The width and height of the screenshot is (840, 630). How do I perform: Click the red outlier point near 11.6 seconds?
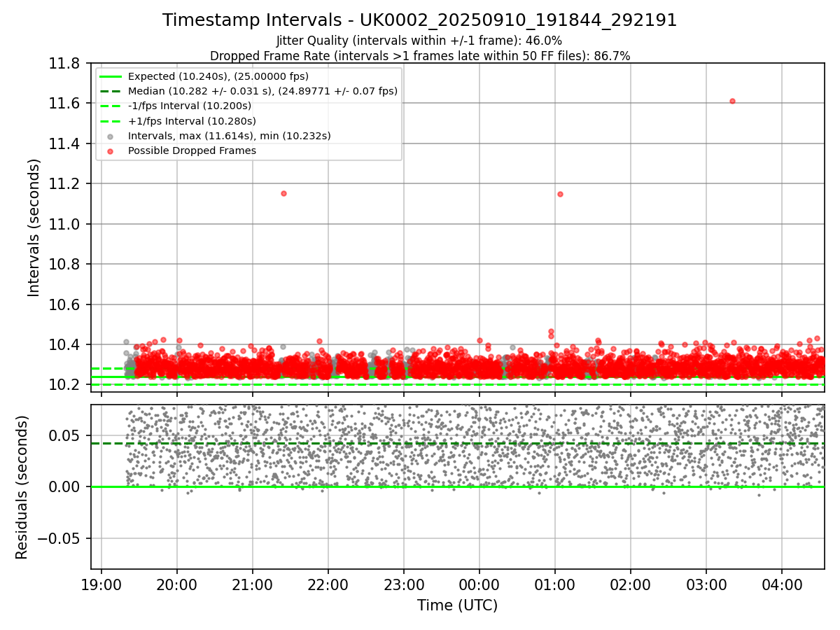pos(732,101)
